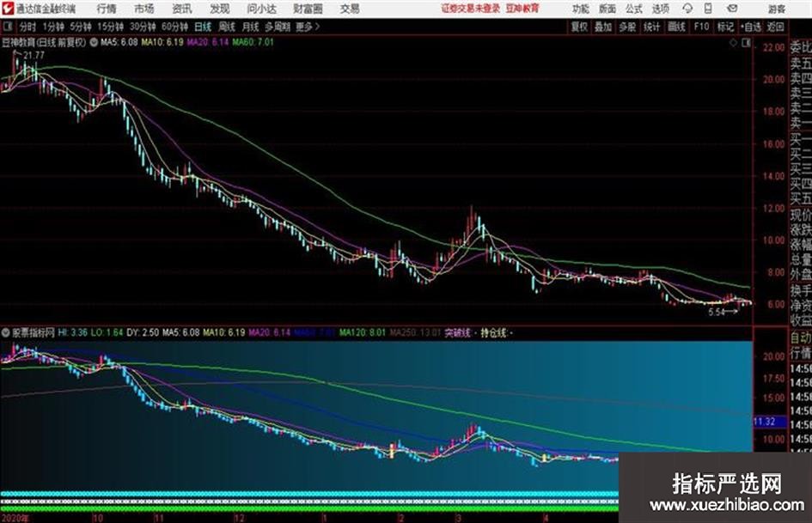Click the red 豆神教育 stock name link

pyautogui.click(x=522, y=9)
